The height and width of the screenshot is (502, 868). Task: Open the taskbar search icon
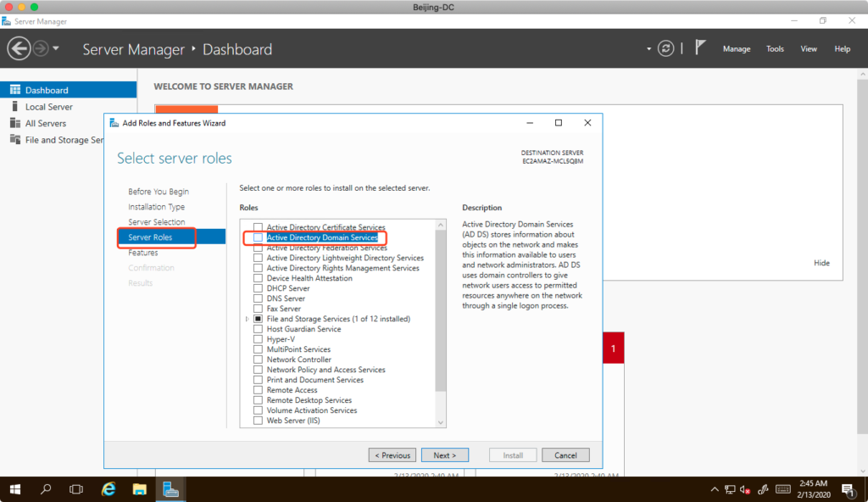pyautogui.click(x=47, y=489)
